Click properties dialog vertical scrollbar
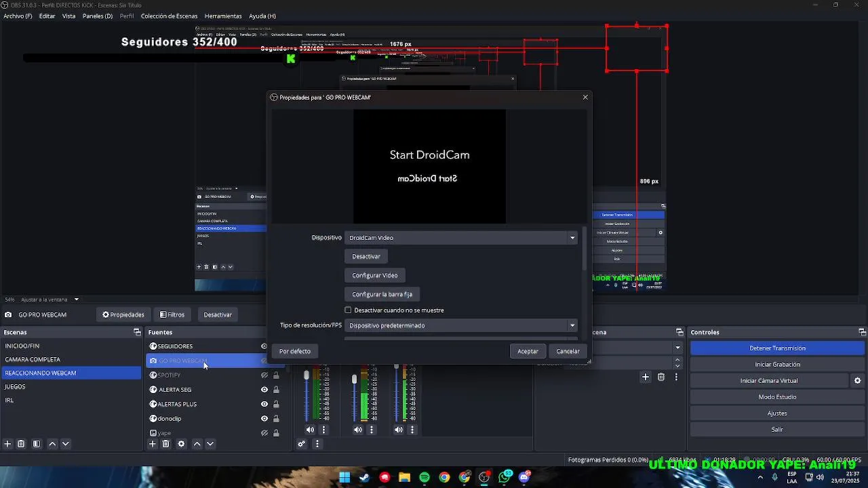Image resolution: width=868 pixels, height=488 pixels. click(585, 249)
